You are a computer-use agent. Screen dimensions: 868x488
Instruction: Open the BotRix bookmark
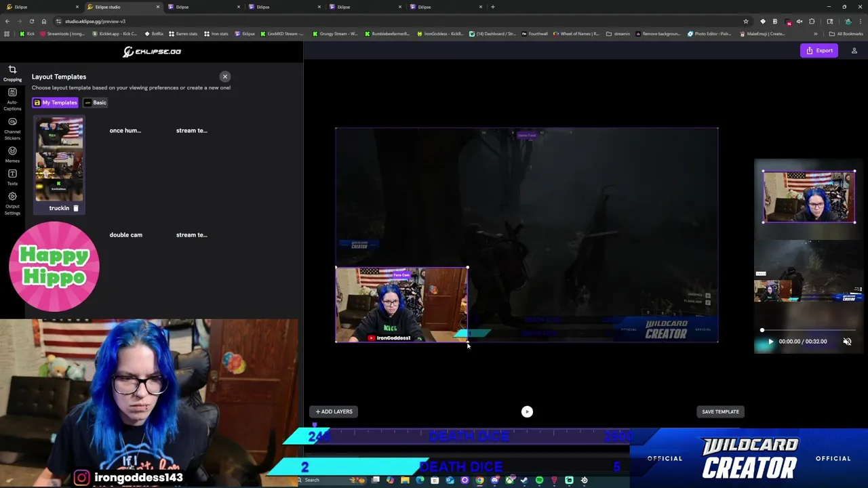point(154,34)
